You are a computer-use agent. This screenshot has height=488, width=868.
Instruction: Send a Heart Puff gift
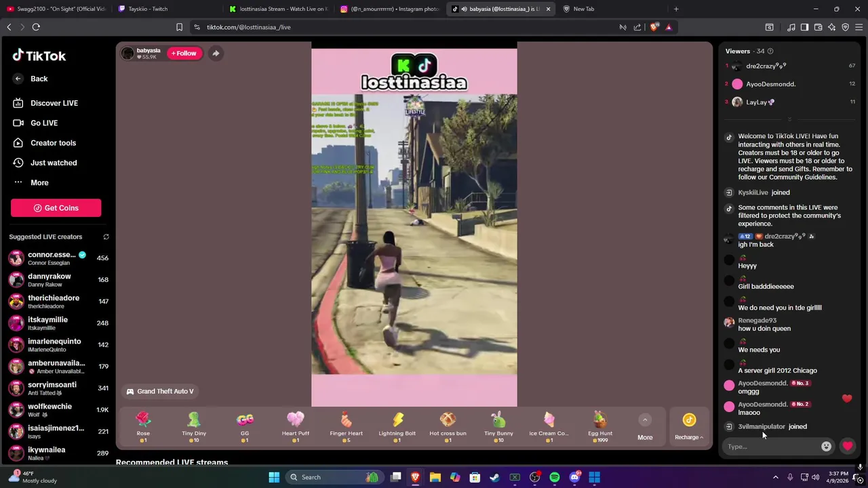click(296, 426)
